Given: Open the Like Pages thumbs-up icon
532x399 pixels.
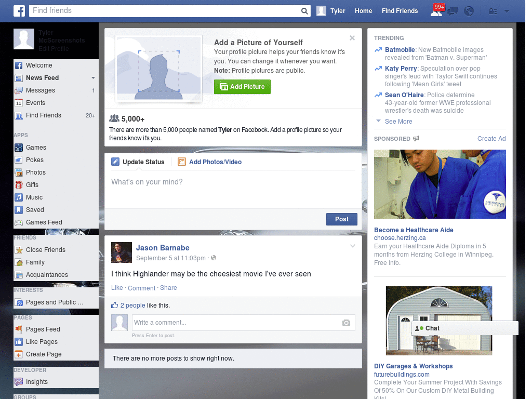Looking at the screenshot, I should (19, 342).
